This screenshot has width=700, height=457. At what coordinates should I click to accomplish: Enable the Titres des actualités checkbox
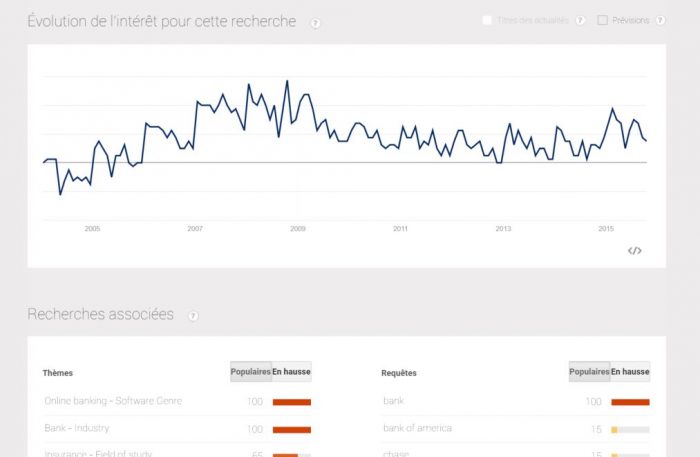click(487, 20)
